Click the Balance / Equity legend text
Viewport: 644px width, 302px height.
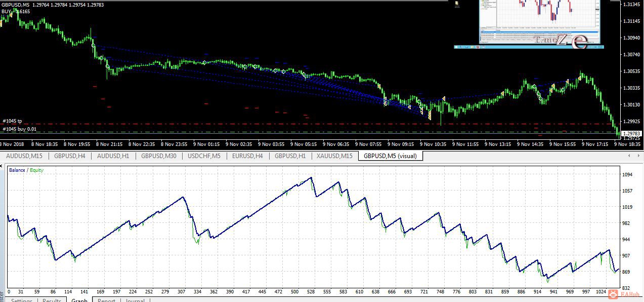pos(26,170)
